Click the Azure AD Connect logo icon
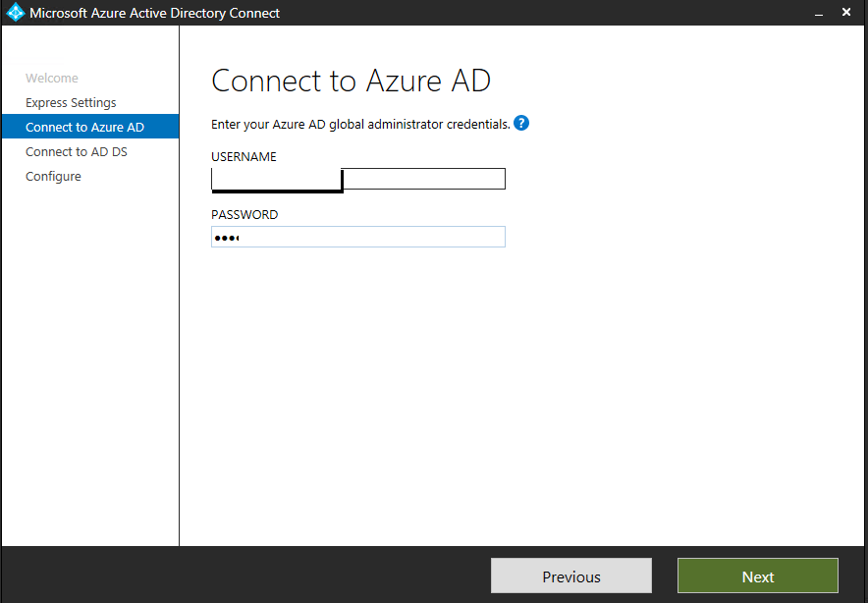868x603 pixels. (16, 12)
